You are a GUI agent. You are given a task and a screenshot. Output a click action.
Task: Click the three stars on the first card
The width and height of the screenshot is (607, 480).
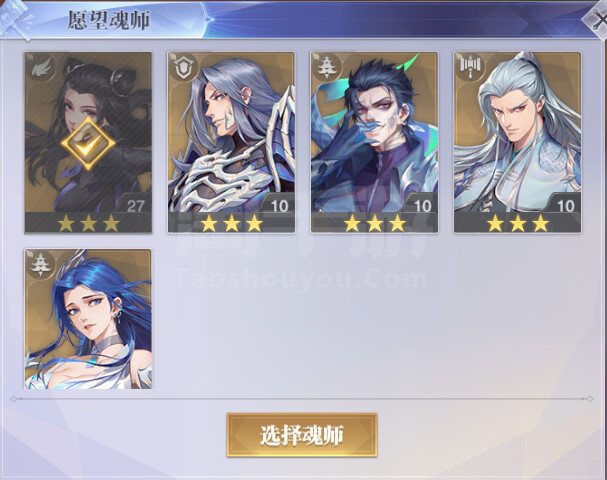click(88, 224)
